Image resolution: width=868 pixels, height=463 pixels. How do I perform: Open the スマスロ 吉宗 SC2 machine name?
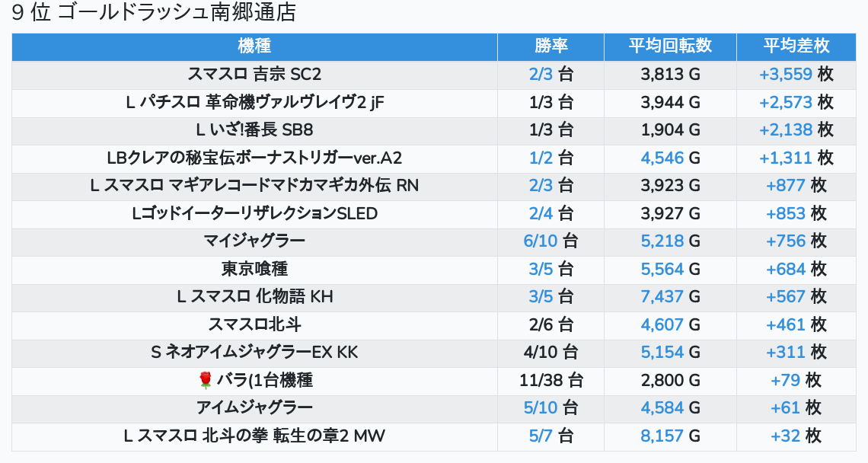254,75
